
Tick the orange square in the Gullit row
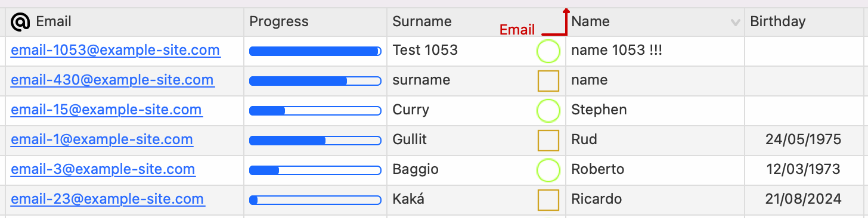pos(548,141)
